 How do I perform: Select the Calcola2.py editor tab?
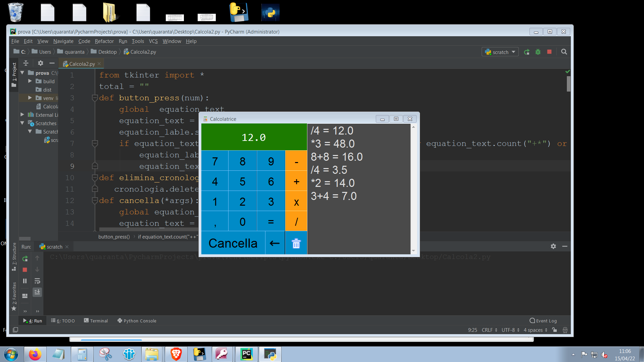82,64
